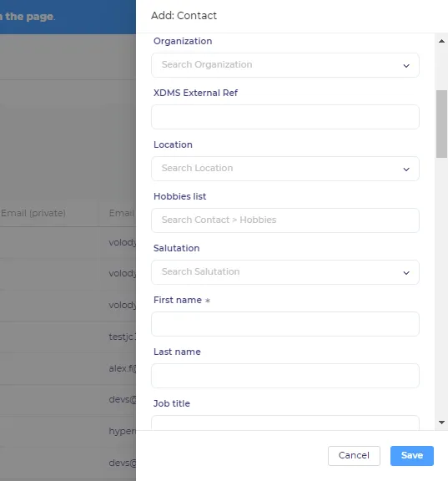Screen dimensions: 448x481
Task: Click the Search Organization field
Action: click(285, 65)
